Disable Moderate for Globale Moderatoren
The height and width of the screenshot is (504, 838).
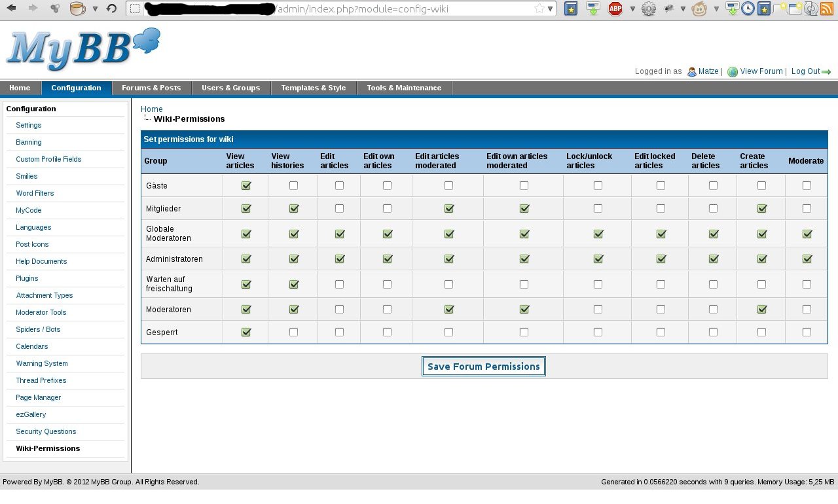tap(807, 234)
